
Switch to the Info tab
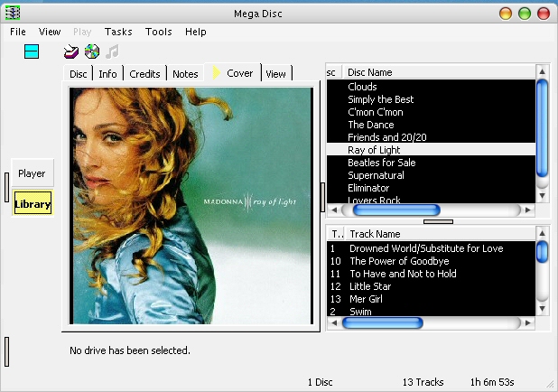click(107, 74)
